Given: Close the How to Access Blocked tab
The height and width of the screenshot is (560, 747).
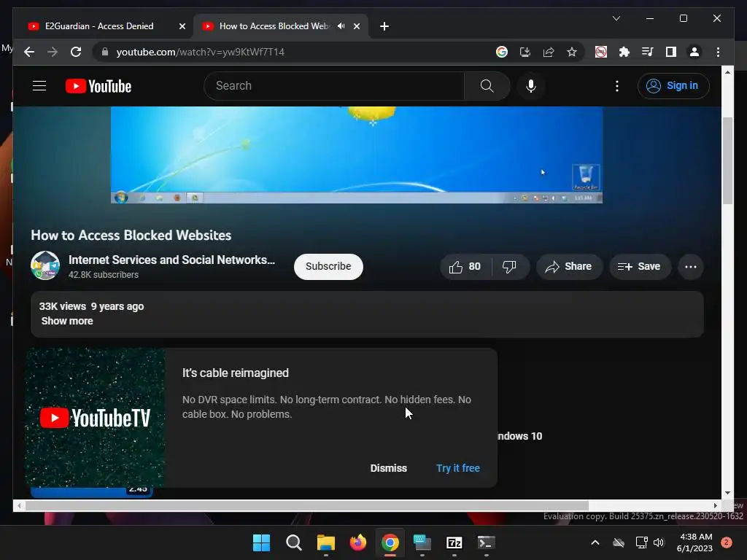Looking at the screenshot, I should click(x=356, y=26).
